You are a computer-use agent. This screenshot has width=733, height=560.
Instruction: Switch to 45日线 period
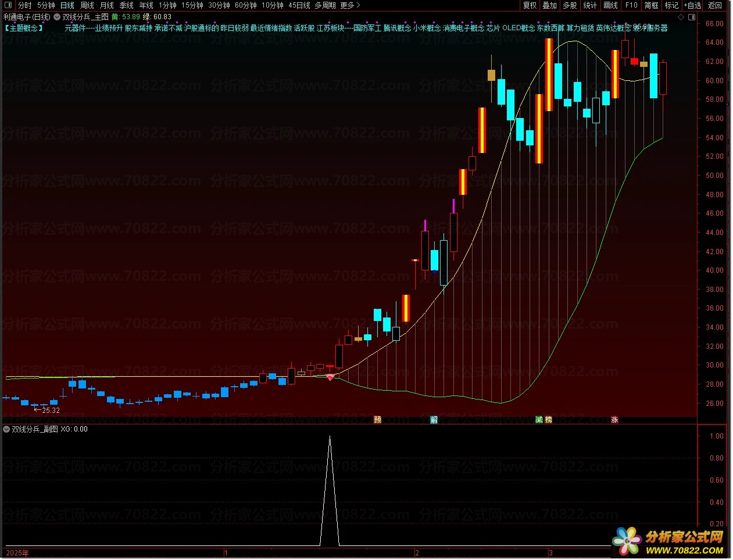pyautogui.click(x=299, y=5)
